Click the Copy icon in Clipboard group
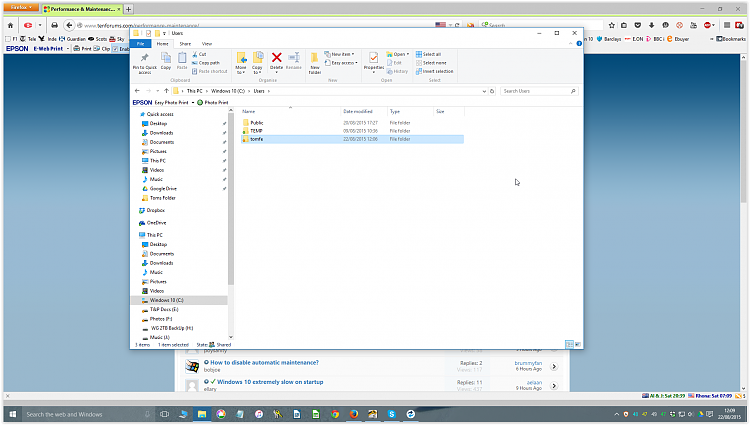This screenshot has width=750, height=425. point(166,61)
